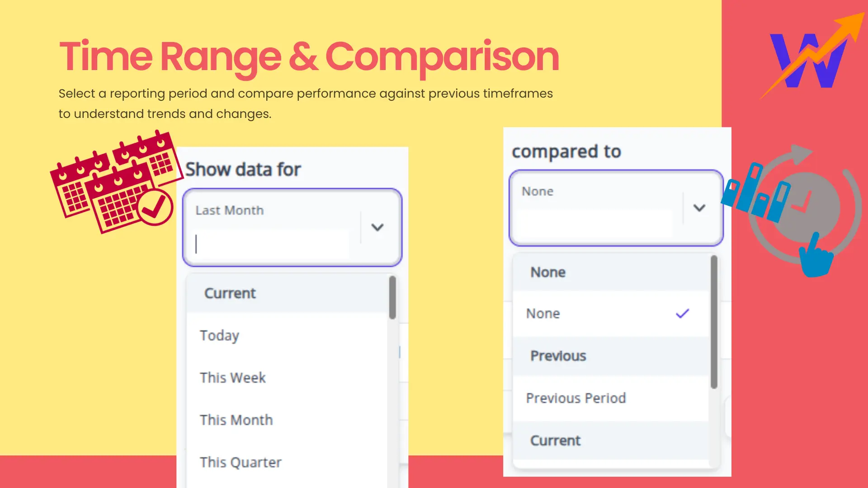
Task: Select This Month option
Action: tap(236, 420)
